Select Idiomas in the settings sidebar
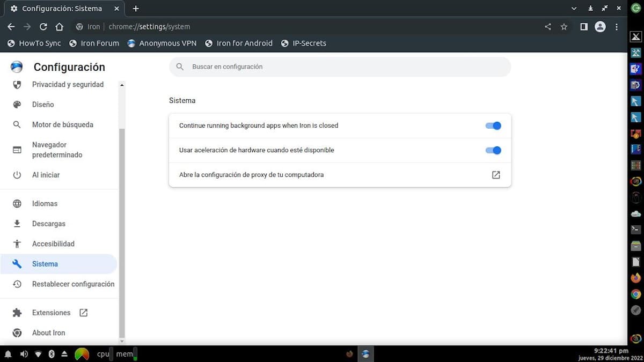644x362 pixels. click(45, 203)
